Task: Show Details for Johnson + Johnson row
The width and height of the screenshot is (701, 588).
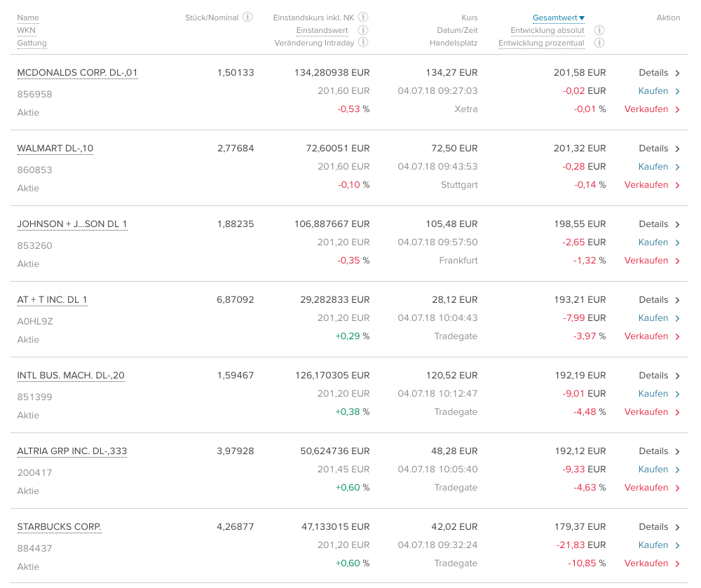Action: (660, 224)
